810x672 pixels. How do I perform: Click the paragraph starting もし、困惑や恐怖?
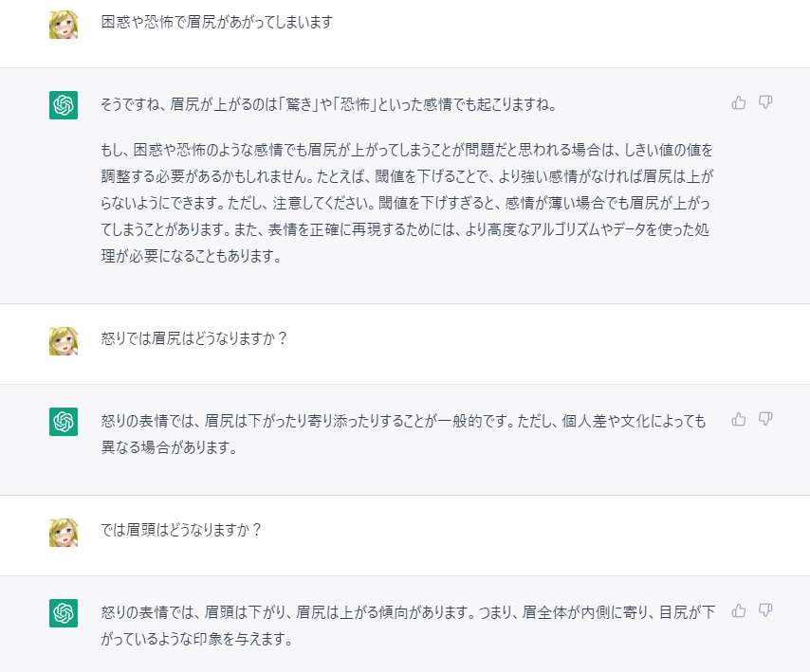(x=407, y=203)
